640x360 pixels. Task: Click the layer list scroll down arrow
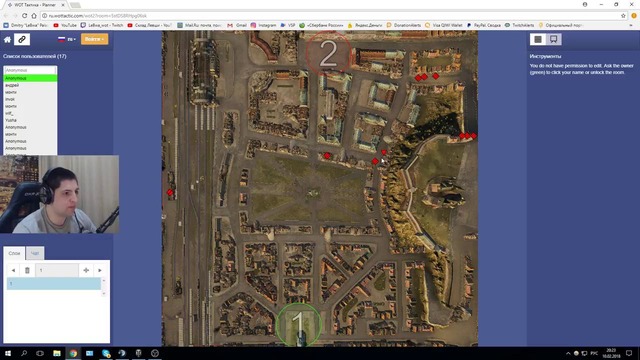click(104, 293)
